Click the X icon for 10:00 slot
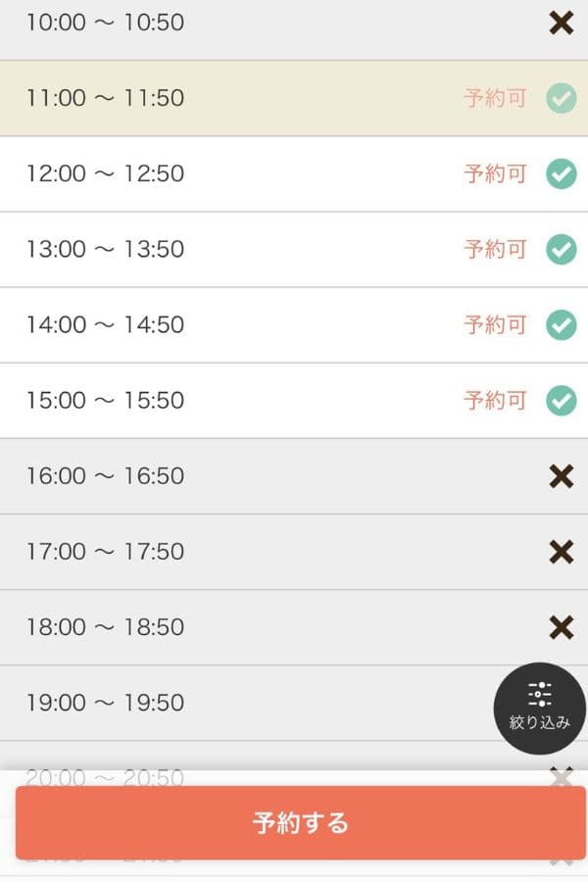Image resolution: width=588 pixels, height=882 pixels. [561, 24]
